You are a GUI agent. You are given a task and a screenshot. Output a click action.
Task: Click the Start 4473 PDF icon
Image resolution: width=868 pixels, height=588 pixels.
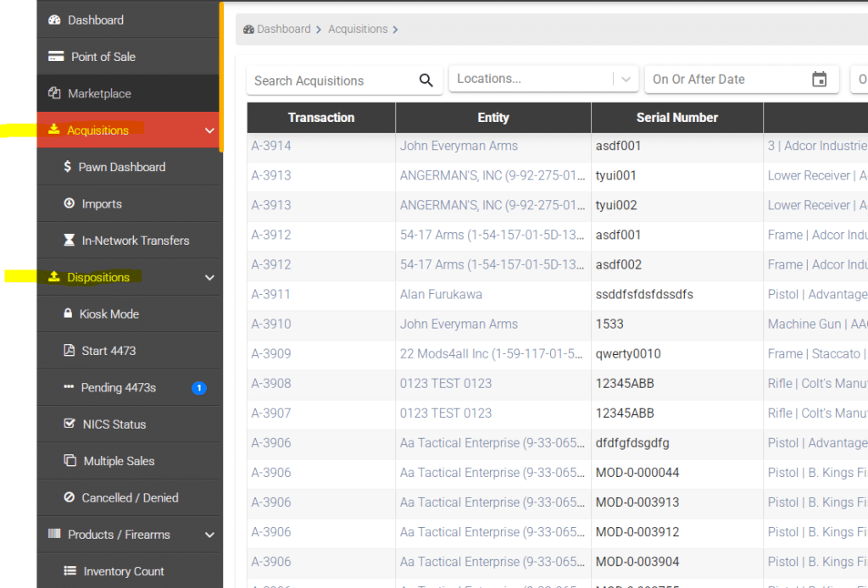[70, 351]
